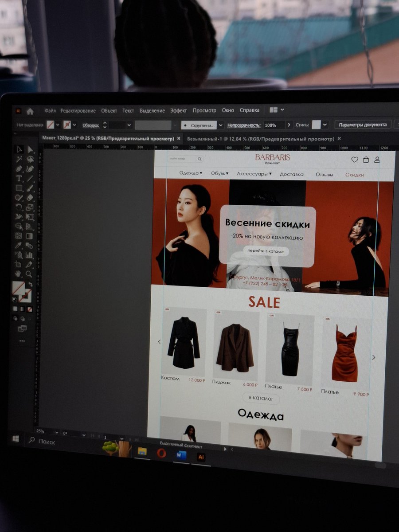Viewport: 399px width, 532px height.
Task: Select the Hand tool
Action: point(18,274)
